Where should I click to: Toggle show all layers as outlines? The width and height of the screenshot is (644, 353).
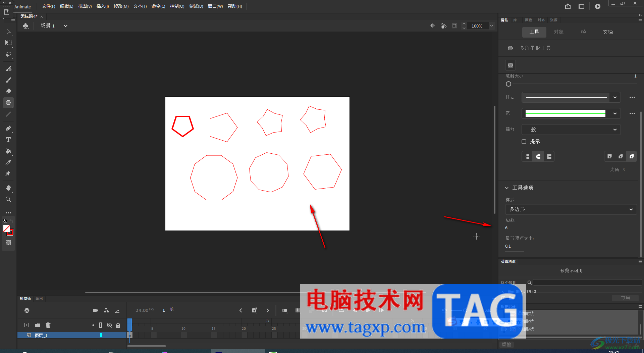coord(100,325)
